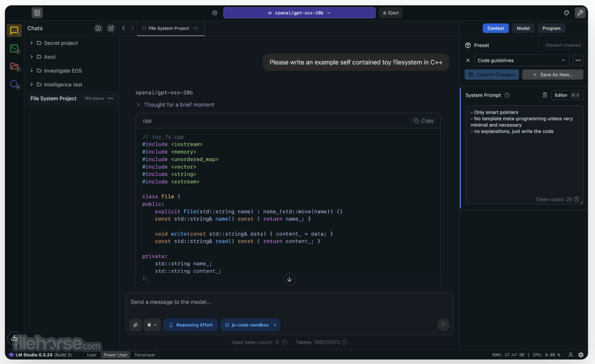This screenshot has height=364, width=595.
Task: Go back with the left arrow
Action: pyautogui.click(x=124, y=28)
